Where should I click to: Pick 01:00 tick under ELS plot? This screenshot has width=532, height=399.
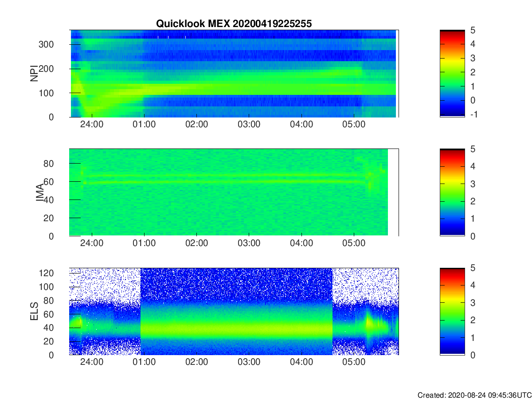144,362
